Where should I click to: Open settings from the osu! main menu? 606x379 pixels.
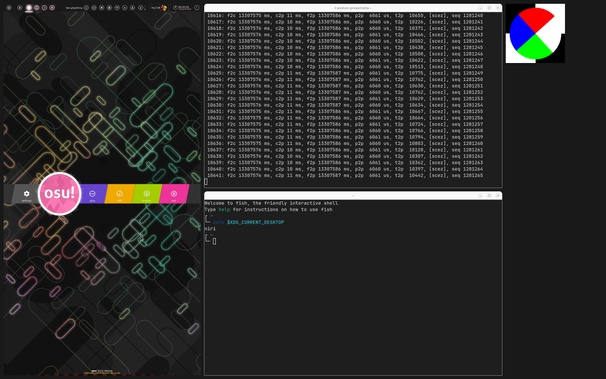click(26, 194)
